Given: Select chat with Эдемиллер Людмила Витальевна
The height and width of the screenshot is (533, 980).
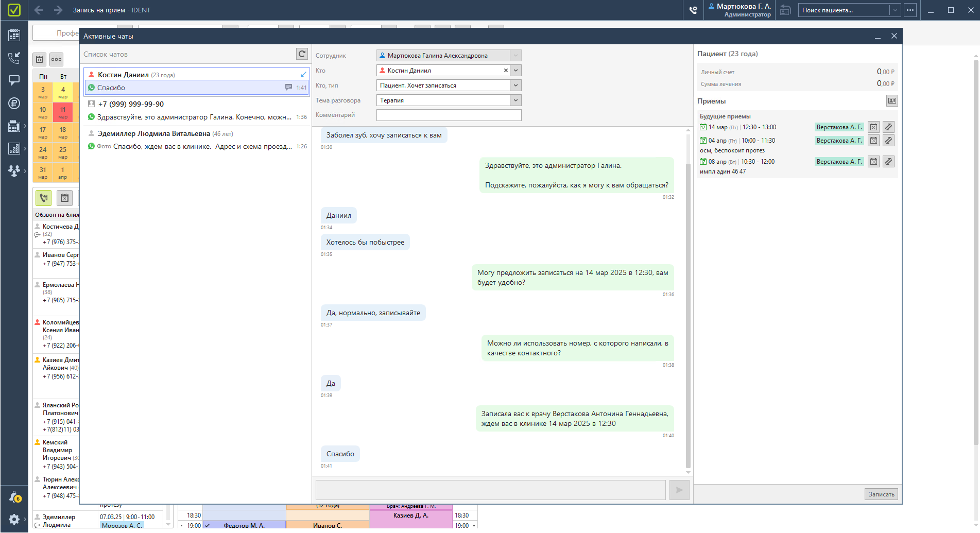Looking at the screenshot, I should 197,140.
